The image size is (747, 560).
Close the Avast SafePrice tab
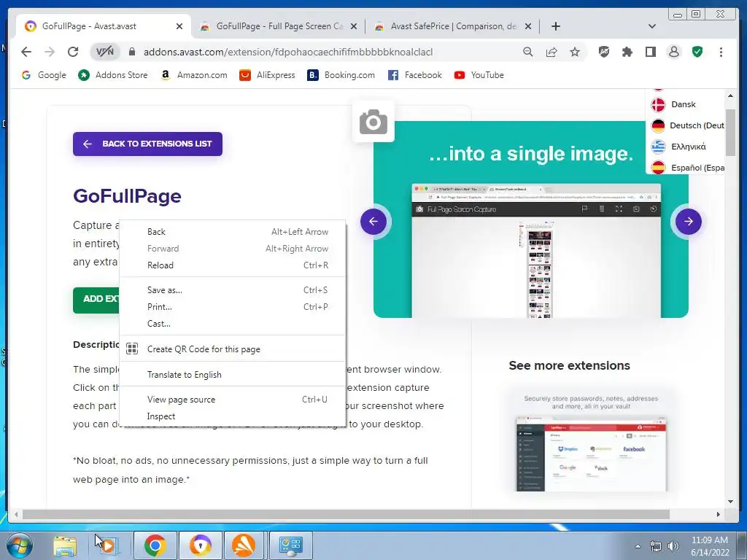(x=528, y=26)
